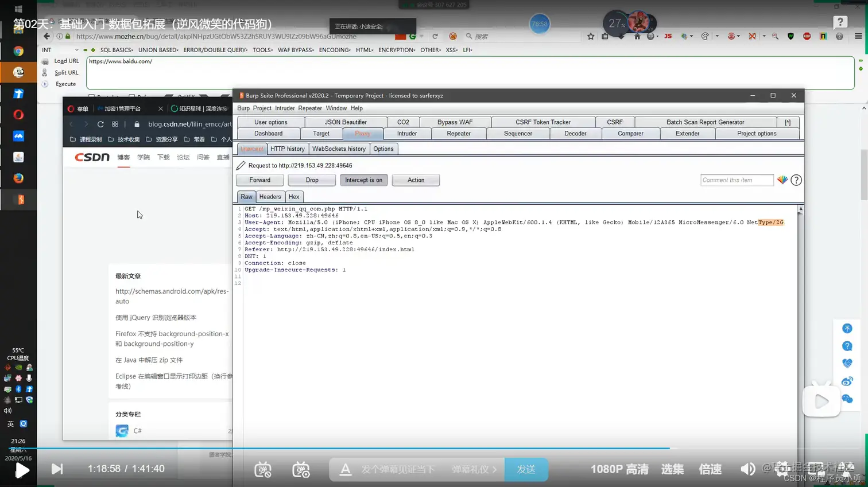Viewport: 868px width, 487px height.
Task: Click the Firefox home icon
Action: (x=637, y=36)
